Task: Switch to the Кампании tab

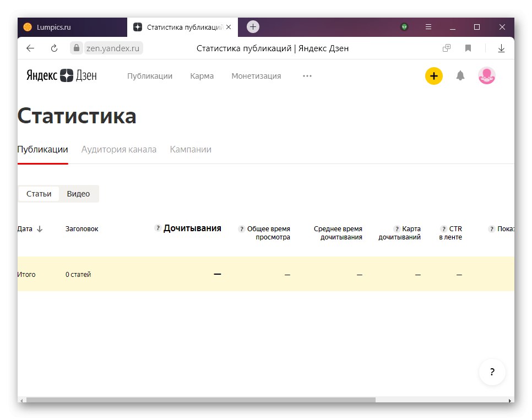Action: pyautogui.click(x=191, y=149)
